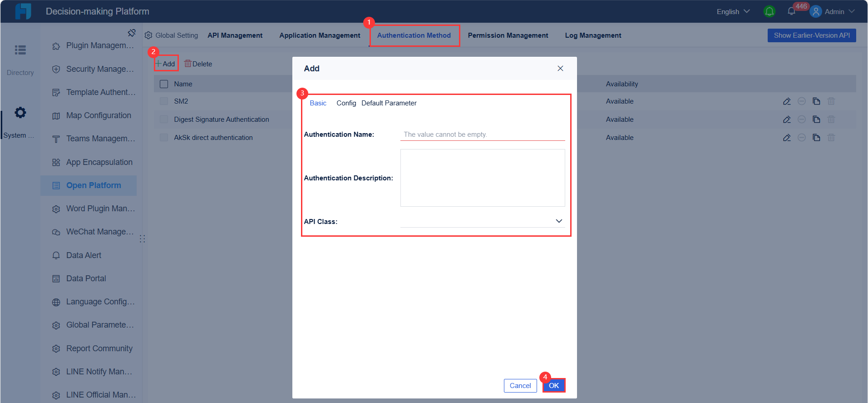Toggle the Name header select-all checkbox
868x403 pixels.
tap(164, 84)
